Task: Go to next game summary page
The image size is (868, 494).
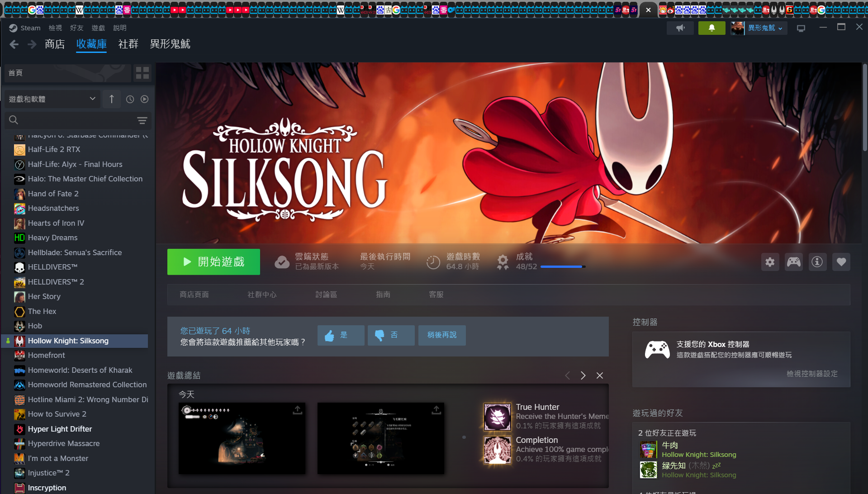Action: tap(583, 375)
